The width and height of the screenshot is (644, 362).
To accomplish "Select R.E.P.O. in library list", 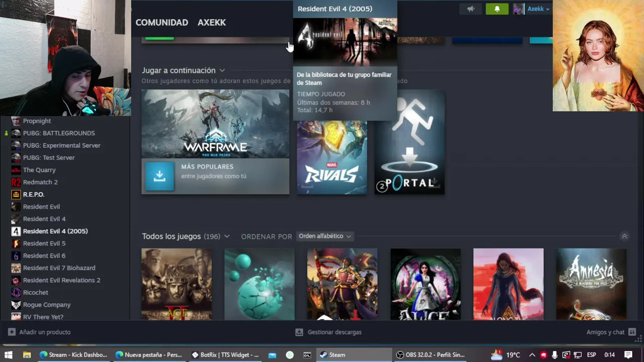I will [34, 195].
